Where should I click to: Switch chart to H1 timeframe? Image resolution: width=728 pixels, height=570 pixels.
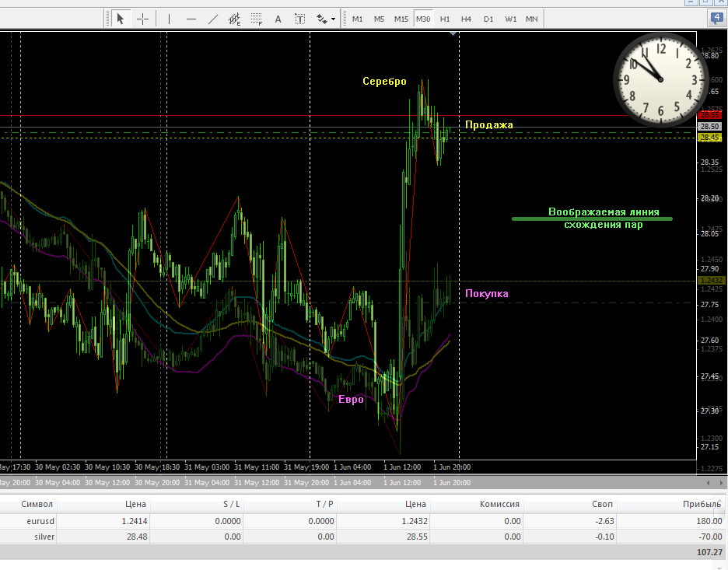coord(445,19)
